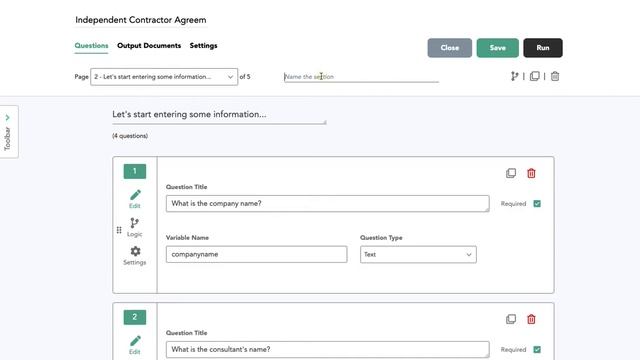Click the Close button
This screenshot has height=360, width=640.
pos(449,48)
